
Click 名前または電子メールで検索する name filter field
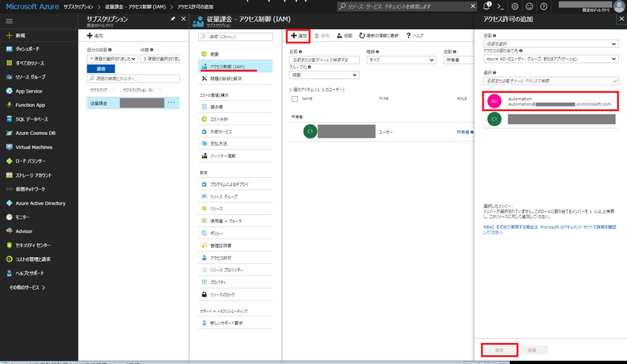324,60
